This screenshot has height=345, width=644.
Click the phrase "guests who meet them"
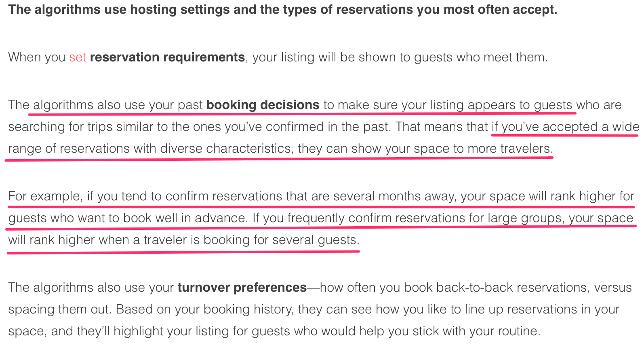pos(481,57)
